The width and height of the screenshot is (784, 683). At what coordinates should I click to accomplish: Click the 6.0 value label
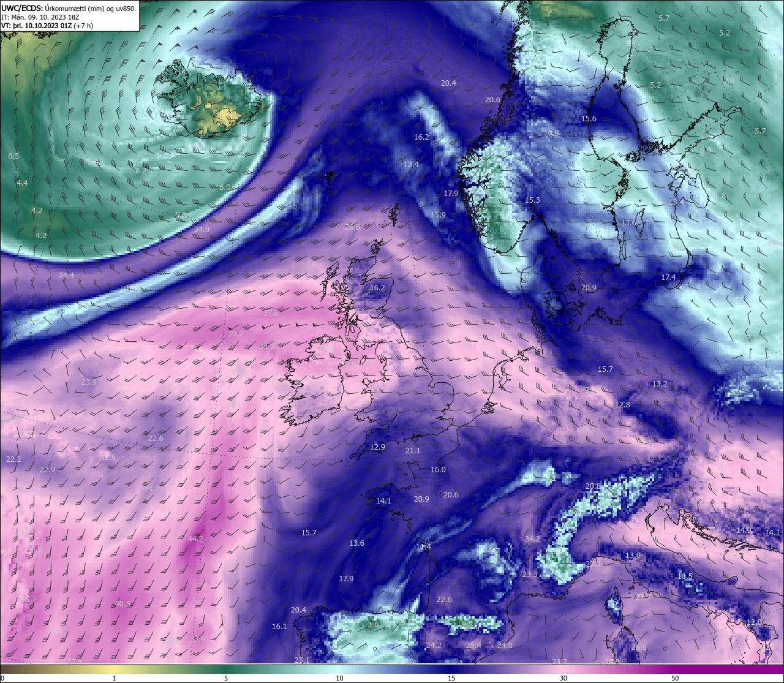[x=224, y=187]
